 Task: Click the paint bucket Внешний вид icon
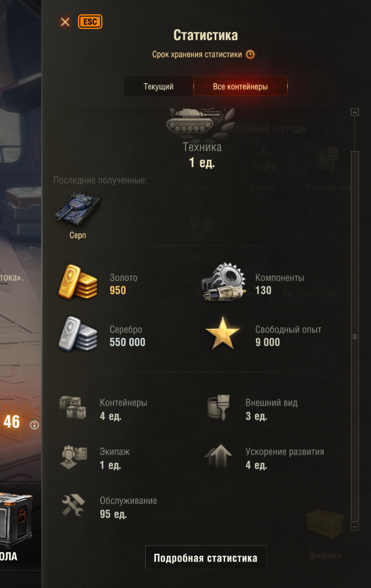coord(218,409)
